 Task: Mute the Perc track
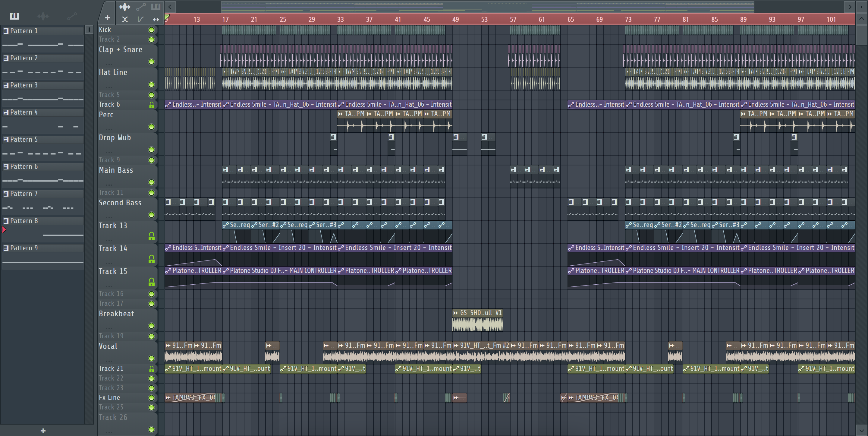click(x=152, y=127)
